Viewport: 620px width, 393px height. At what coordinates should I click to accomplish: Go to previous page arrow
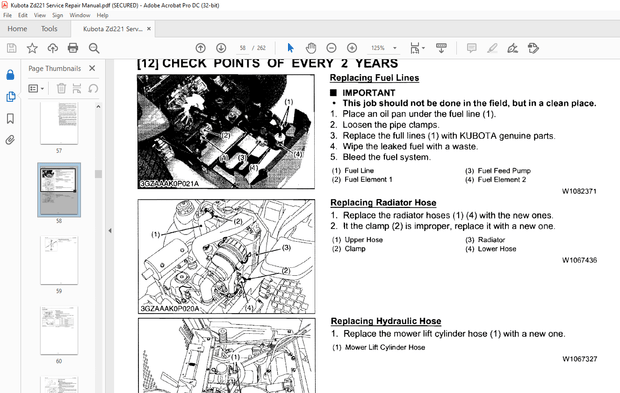tap(200, 48)
